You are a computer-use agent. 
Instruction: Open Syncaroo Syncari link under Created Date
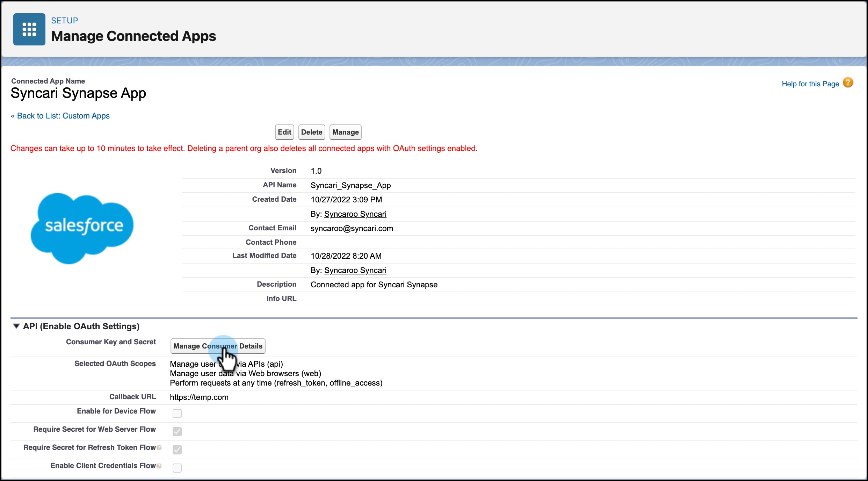pyautogui.click(x=355, y=214)
